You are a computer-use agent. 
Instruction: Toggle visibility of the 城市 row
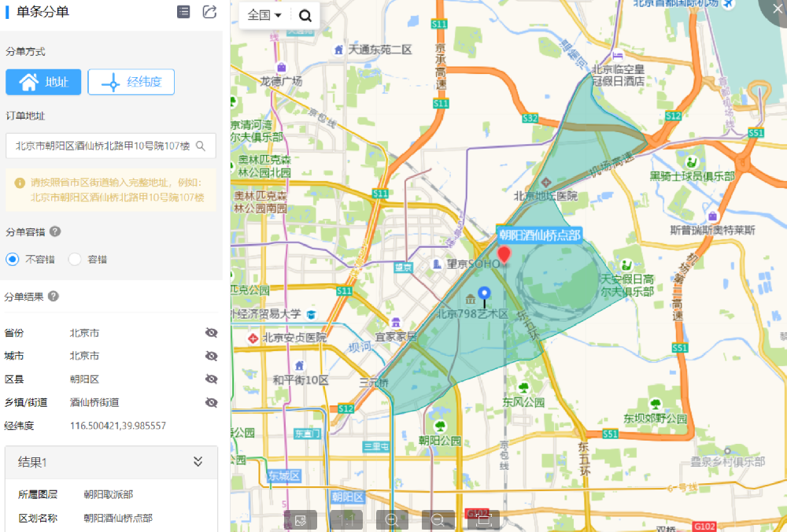pos(211,356)
